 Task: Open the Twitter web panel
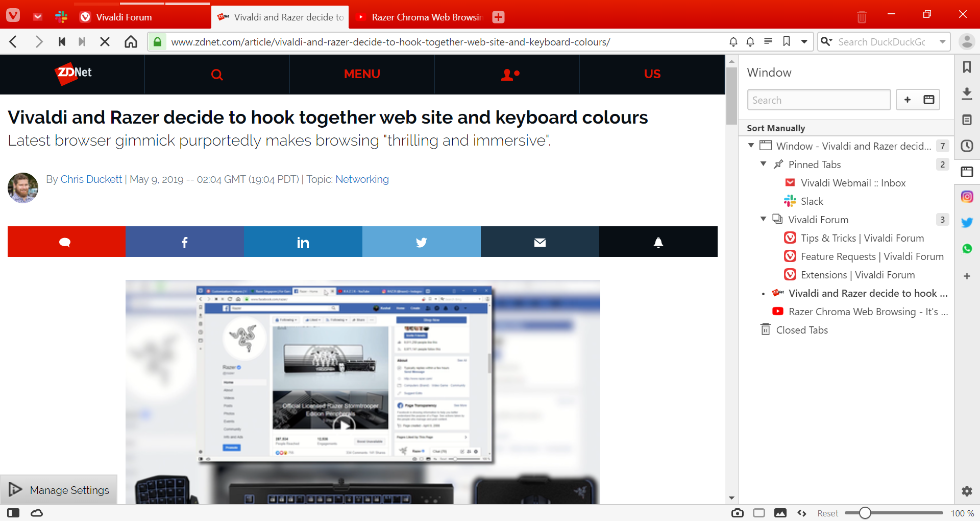point(967,223)
